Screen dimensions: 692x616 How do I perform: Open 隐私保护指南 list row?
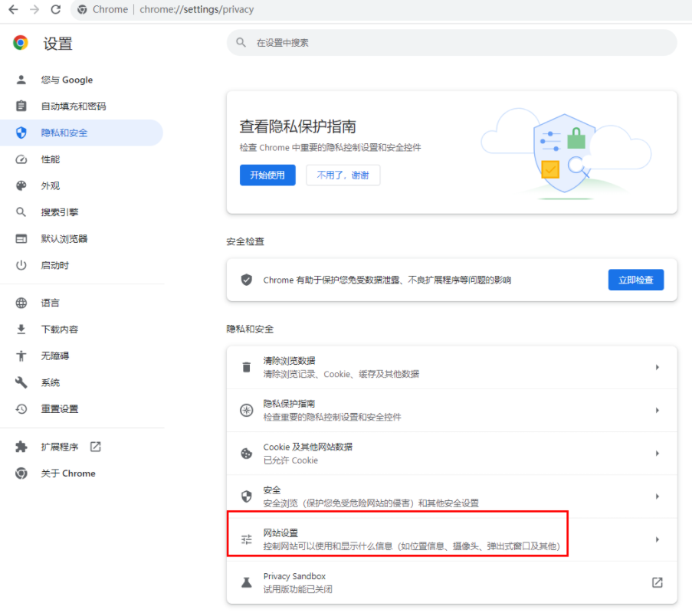(452, 411)
